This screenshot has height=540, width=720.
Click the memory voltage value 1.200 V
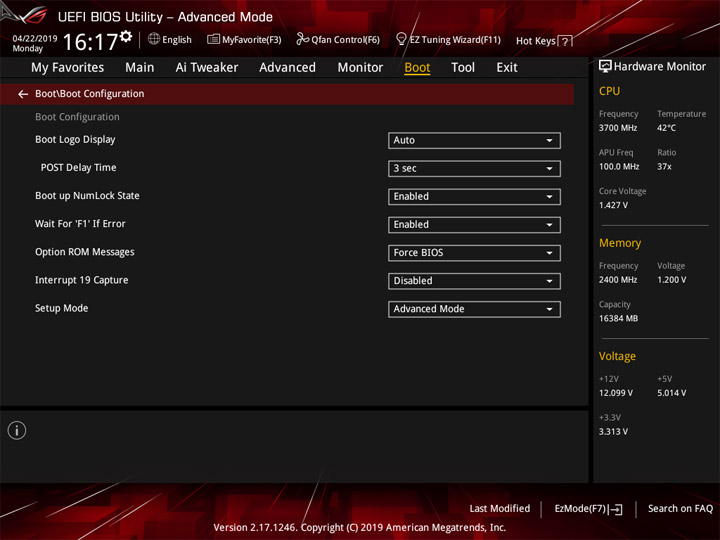672,280
